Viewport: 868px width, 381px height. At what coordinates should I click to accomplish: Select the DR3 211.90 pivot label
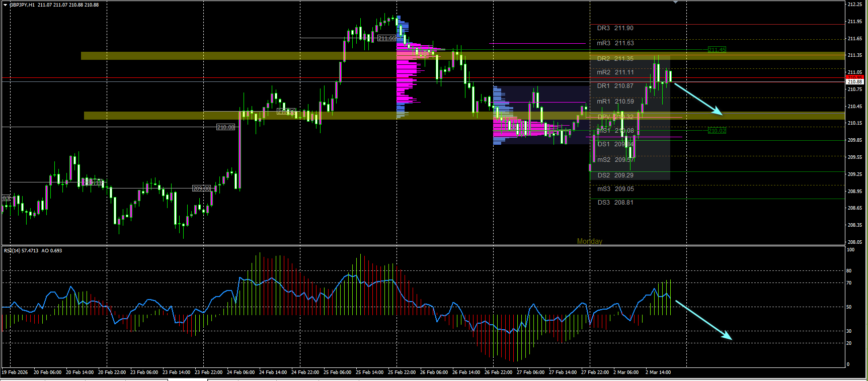(615, 28)
